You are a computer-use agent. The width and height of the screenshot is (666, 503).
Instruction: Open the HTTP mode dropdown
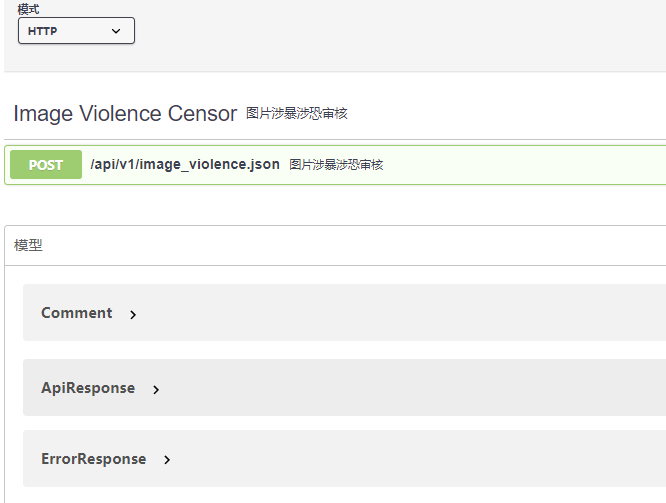[x=76, y=31]
